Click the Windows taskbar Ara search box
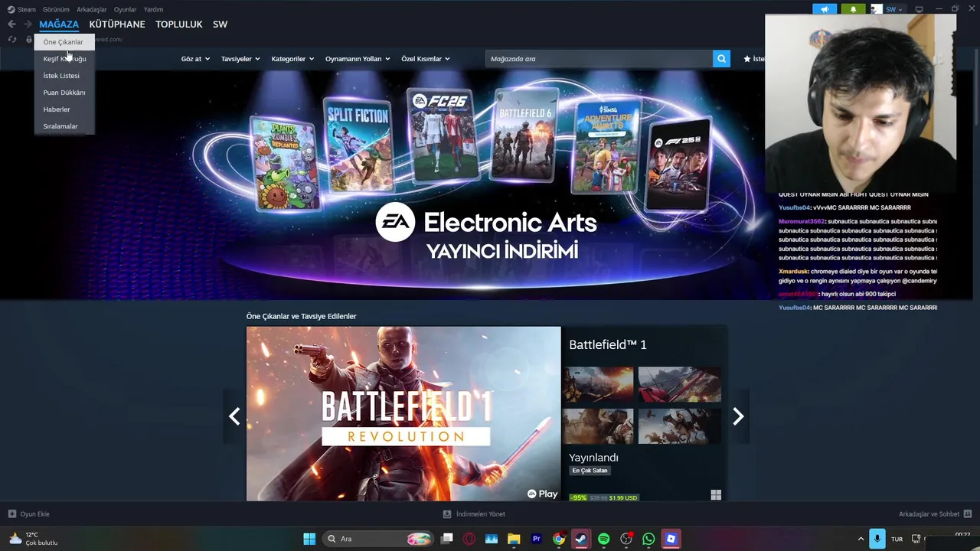980x551 pixels. coord(379,539)
